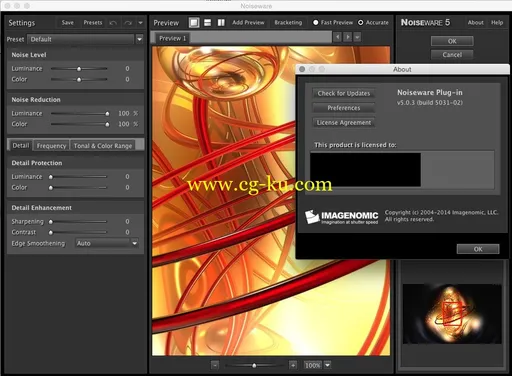Expand the Preset Default dropdown
This screenshot has height=376, width=512.
pos(140,39)
